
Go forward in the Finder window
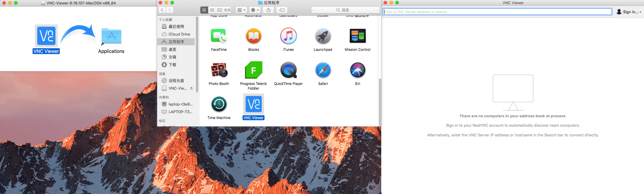(x=170, y=10)
